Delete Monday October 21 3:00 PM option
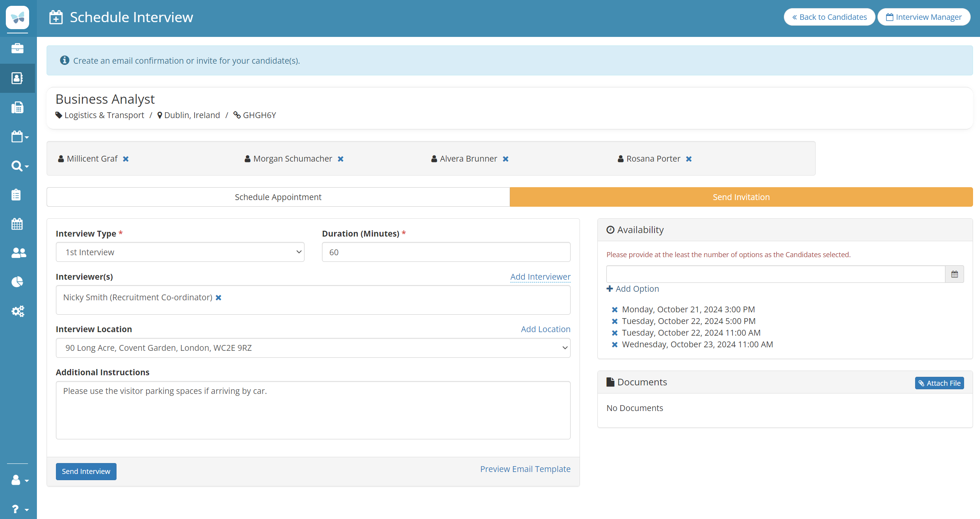The height and width of the screenshot is (519, 980). coord(614,310)
